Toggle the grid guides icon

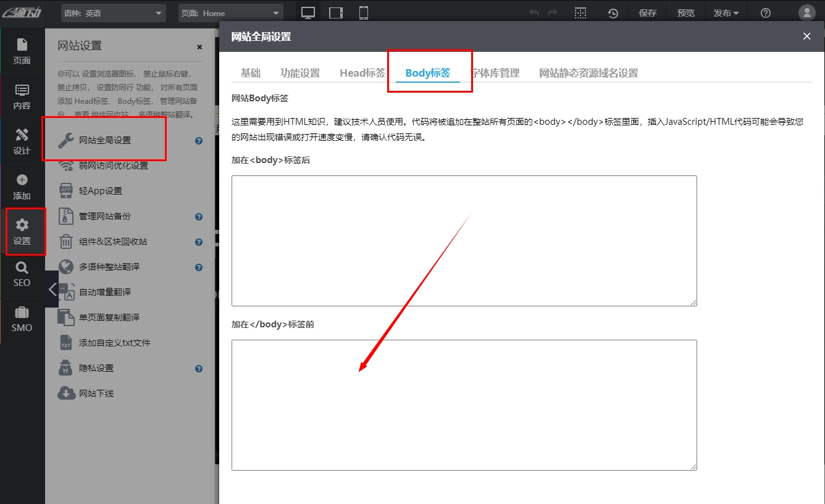(580, 13)
